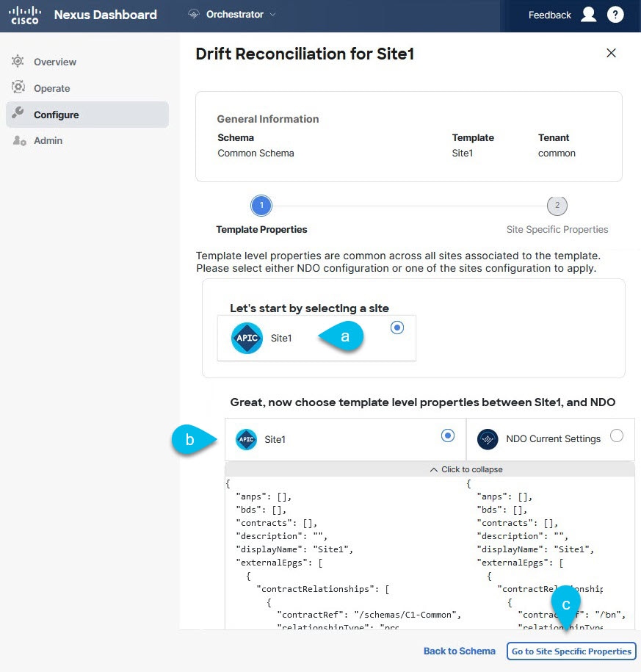Click the Template Properties step label
The height and width of the screenshot is (672, 641).
pos(261,230)
